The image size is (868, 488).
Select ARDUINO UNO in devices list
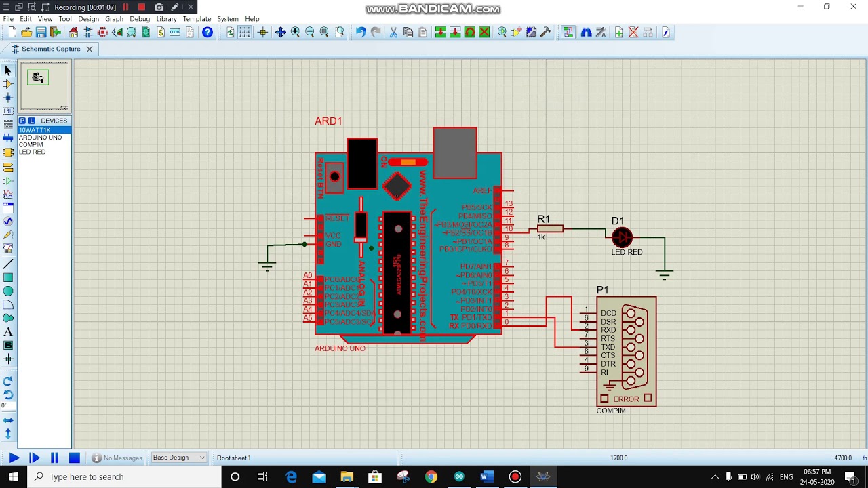(44, 138)
